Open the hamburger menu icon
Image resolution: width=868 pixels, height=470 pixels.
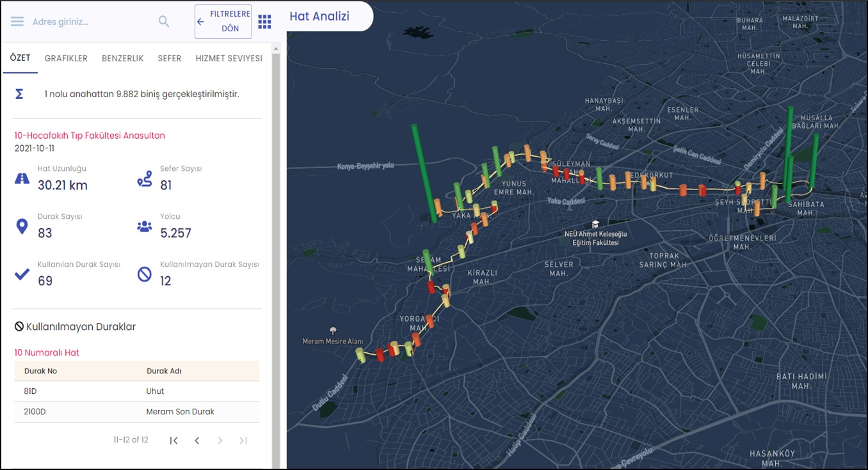pos(17,22)
